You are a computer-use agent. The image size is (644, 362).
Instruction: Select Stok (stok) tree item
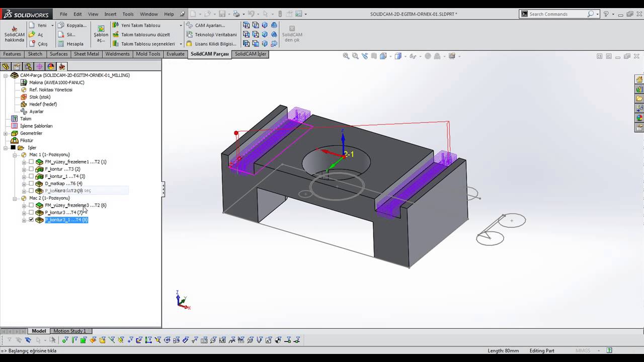(35, 97)
